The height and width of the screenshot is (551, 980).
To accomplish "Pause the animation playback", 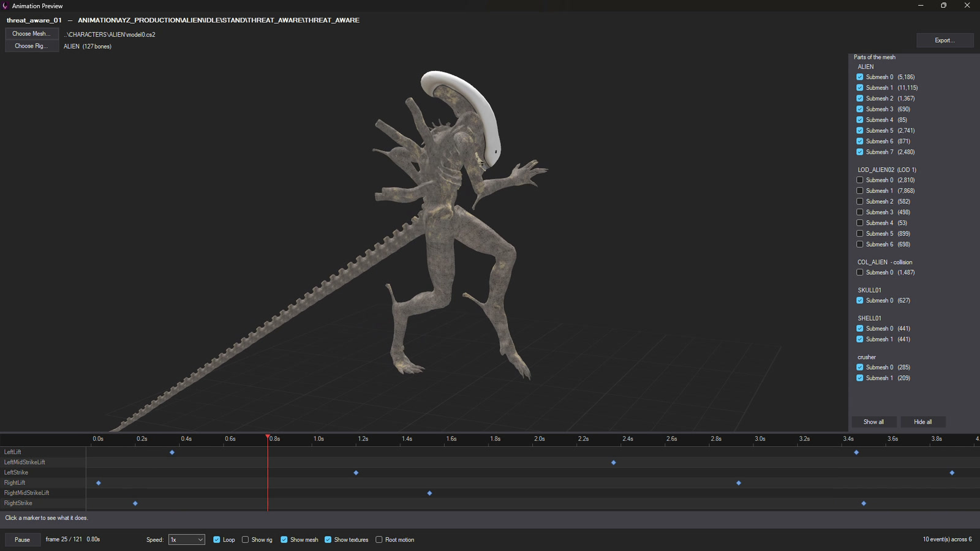I will tap(23, 539).
